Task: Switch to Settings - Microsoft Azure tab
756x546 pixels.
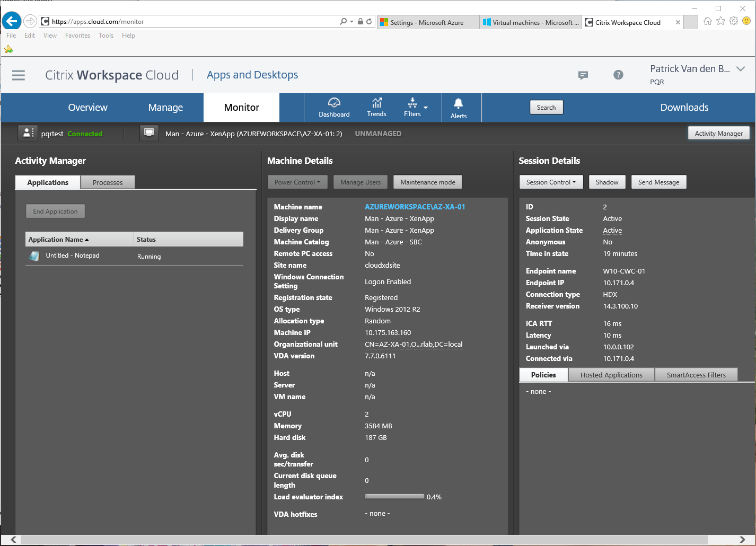Action: tap(427, 22)
